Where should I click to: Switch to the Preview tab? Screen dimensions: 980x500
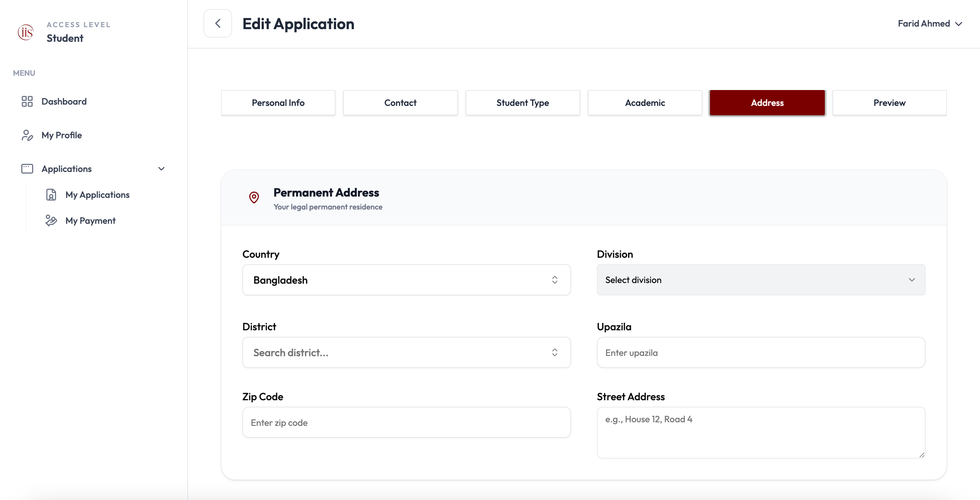click(x=890, y=103)
